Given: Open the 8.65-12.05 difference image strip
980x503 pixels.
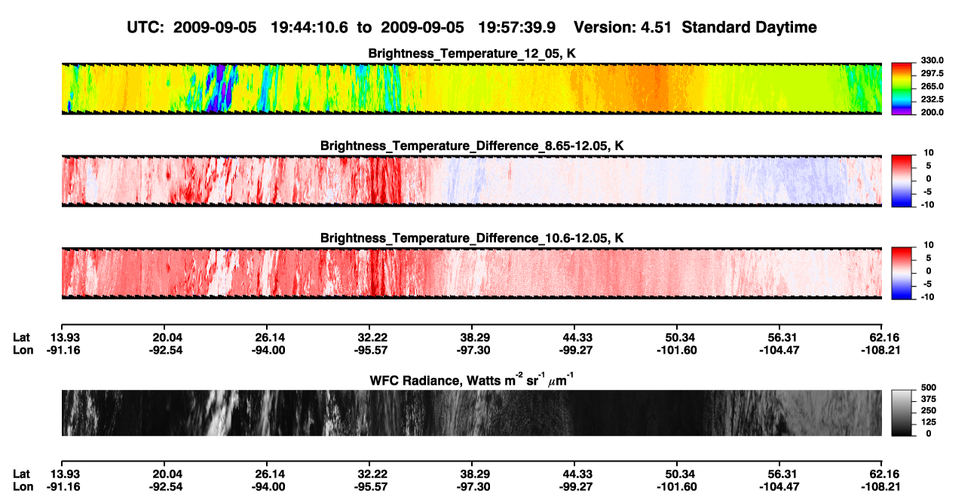Looking at the screenshot, I should point(471,180).
